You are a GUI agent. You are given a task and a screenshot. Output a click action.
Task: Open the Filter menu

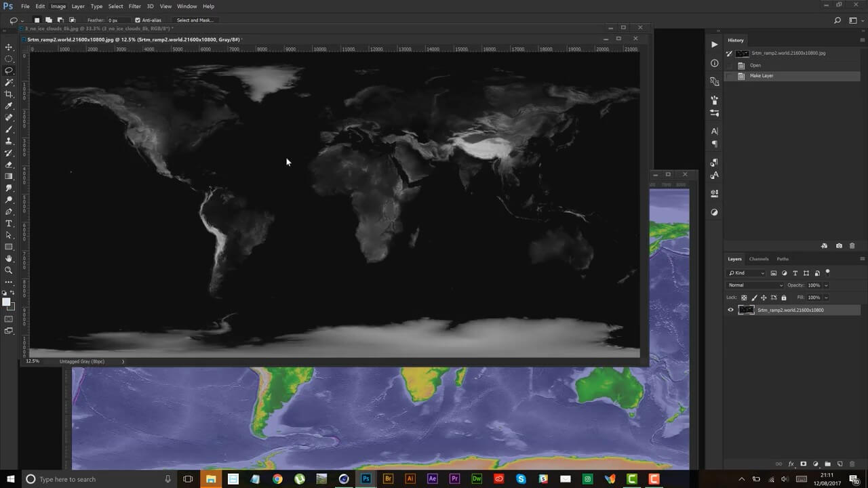tap(135, 6)
